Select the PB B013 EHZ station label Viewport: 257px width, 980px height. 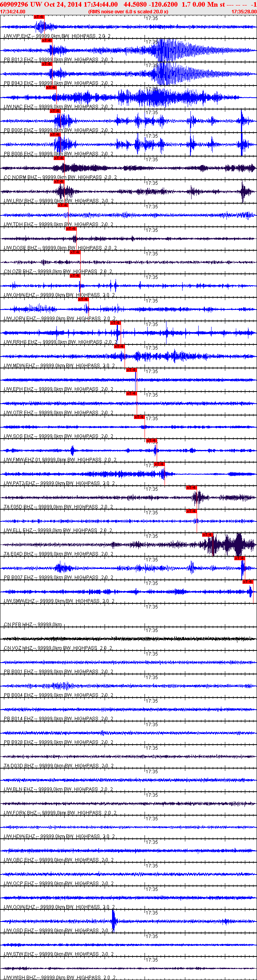(58, 60)
